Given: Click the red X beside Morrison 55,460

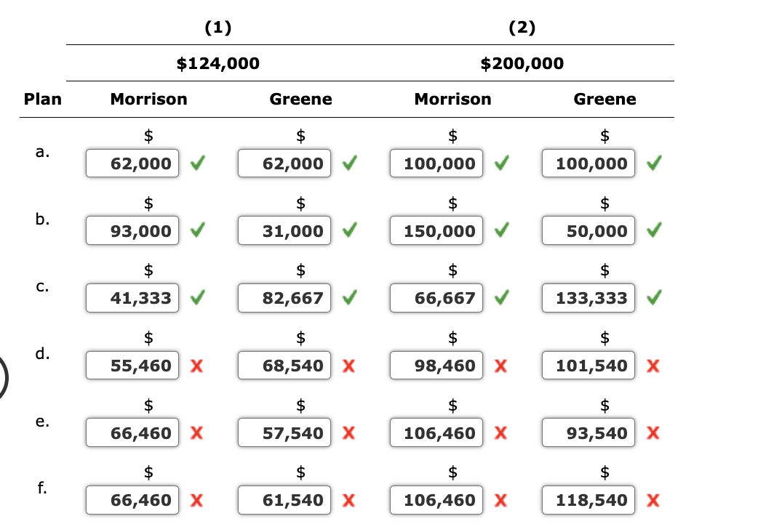Looking at the screenshot, I should tap(196, 366).
